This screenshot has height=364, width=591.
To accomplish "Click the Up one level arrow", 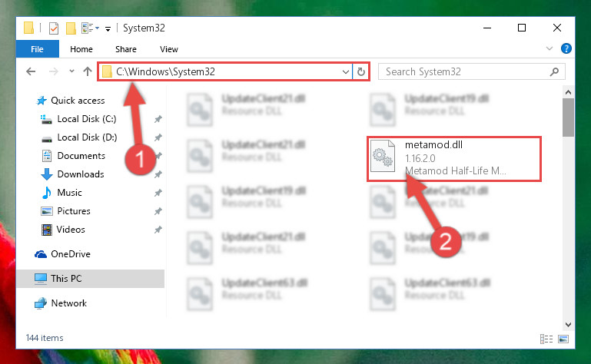I will [88, 71].
